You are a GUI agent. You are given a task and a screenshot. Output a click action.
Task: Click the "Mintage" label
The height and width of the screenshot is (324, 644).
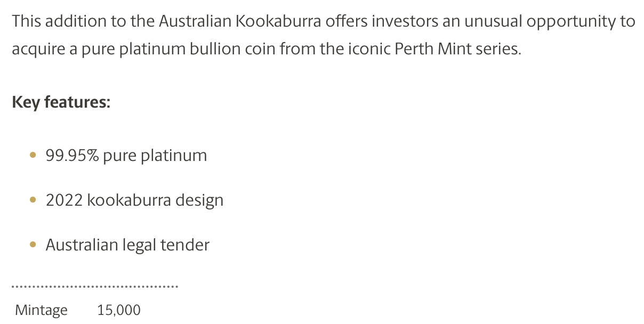[42, 310]
